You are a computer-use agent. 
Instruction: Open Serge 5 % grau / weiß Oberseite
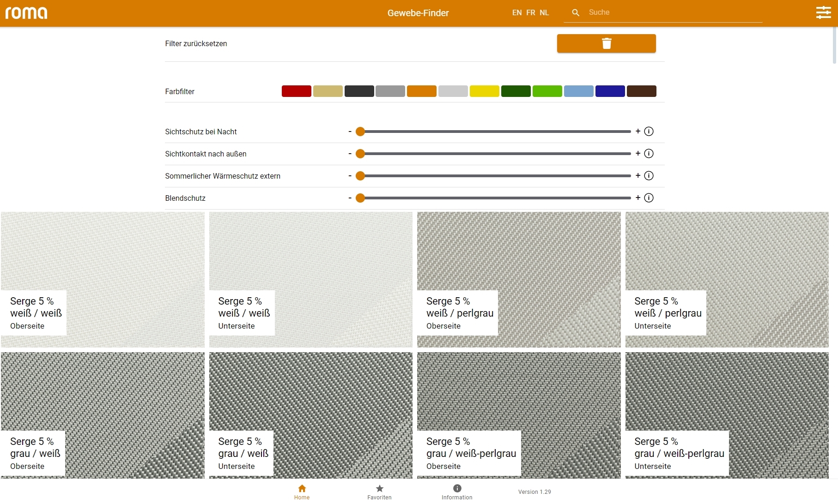103,415
